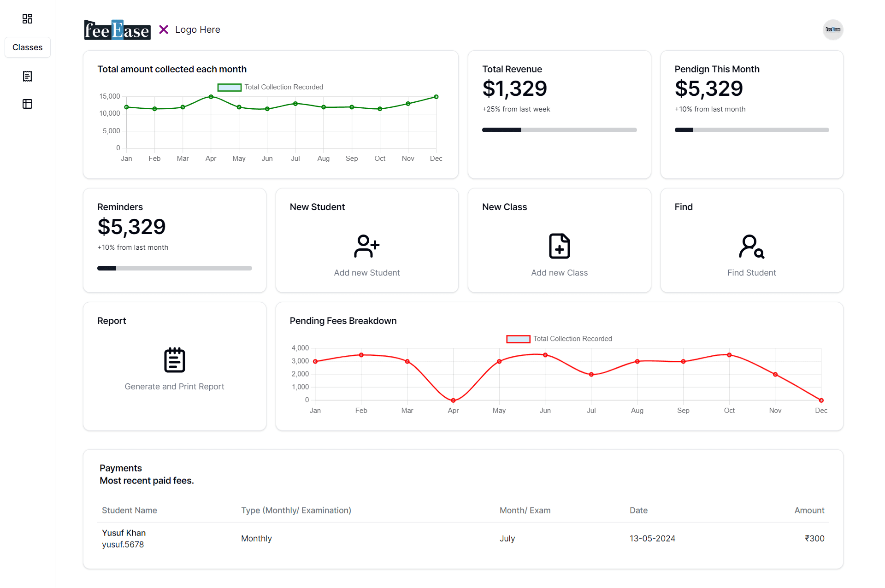
Task: Click the clipboard icon in the Report card
Action: point(174,359)
